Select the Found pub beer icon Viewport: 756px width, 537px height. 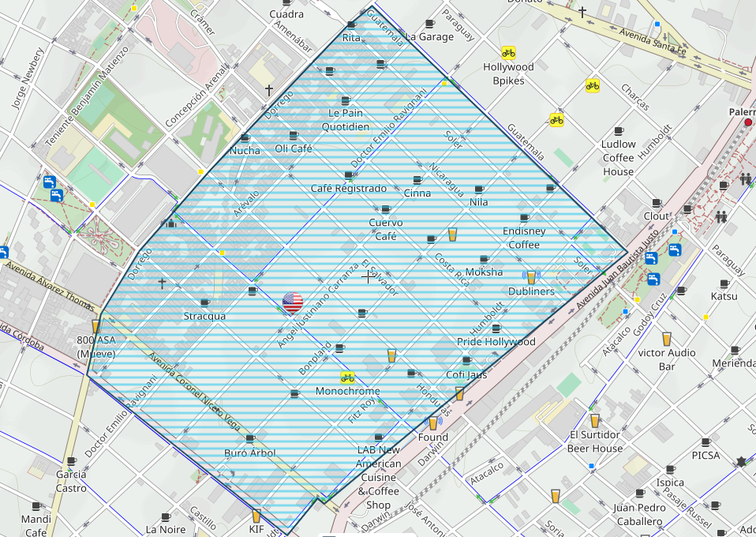(x=433, y=423)
